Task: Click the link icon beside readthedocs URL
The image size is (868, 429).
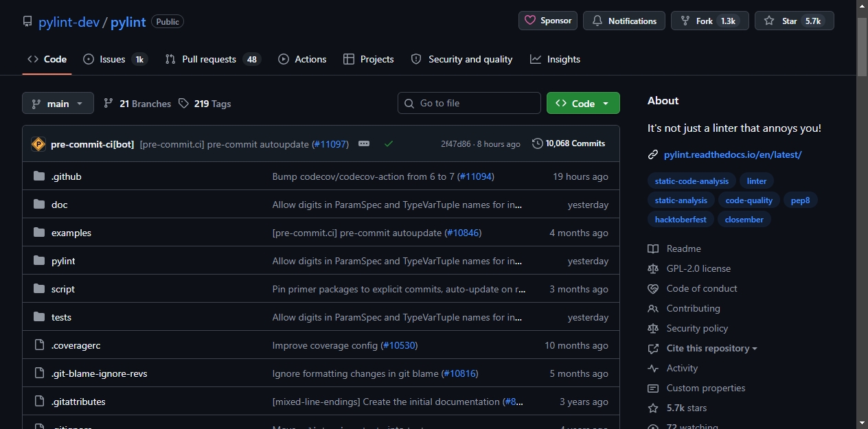Action: [653, 155]
